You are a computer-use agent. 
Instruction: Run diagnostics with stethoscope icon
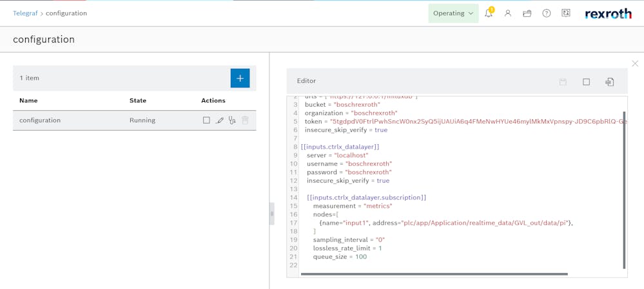pos(232,120)
